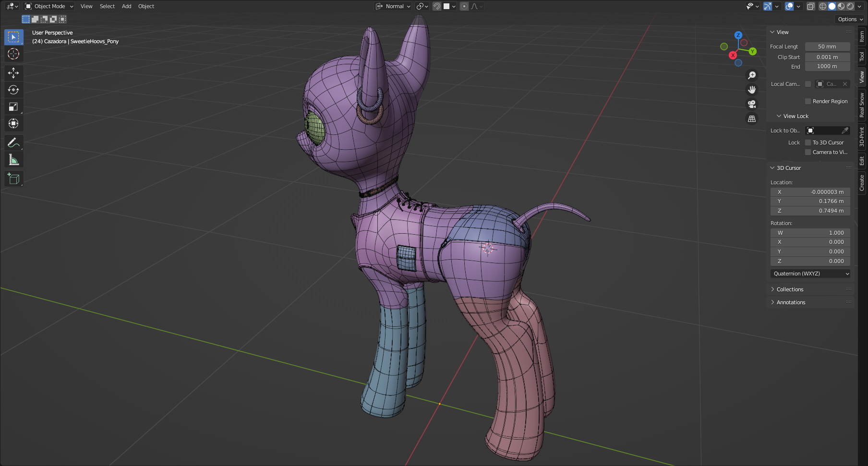868x466 pixels.
Task: Choose the Measure tool
Action: pos(13,159)
